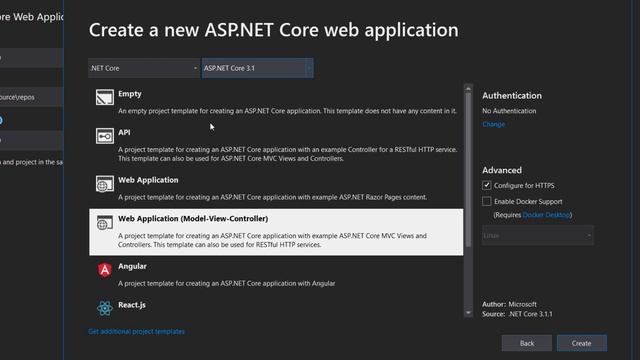
Task: Select Web Application (Model-View-Controller) title
Action: (x=193, y=219)
